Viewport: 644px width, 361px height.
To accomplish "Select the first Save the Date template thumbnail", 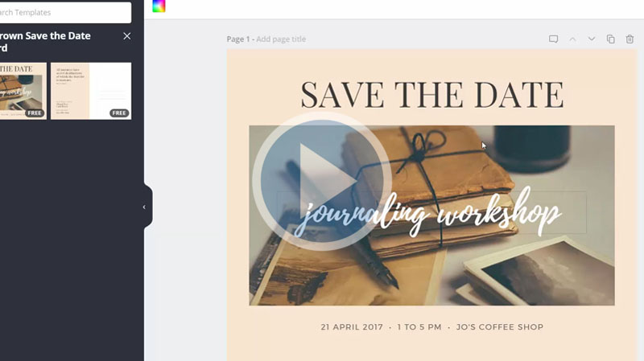I will click(x=23, y=91).
